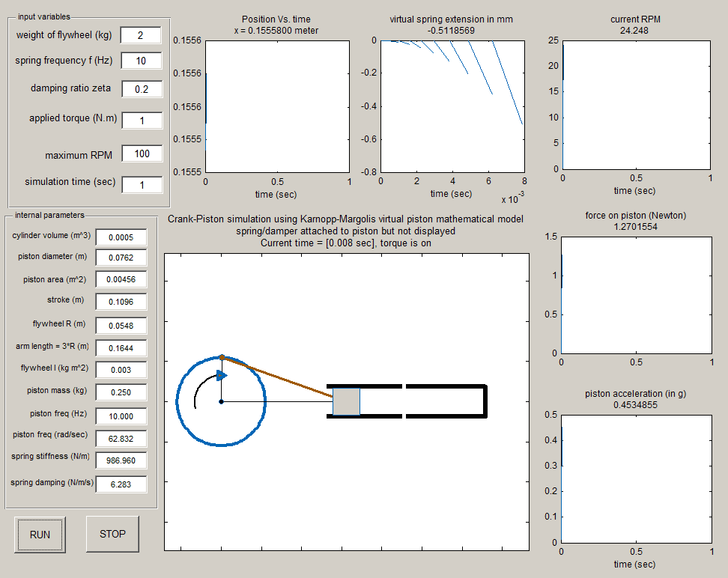Click the flywheel R value box
Image resolution: width=728 pixels, height=578 pixels.
pos(121,326)
